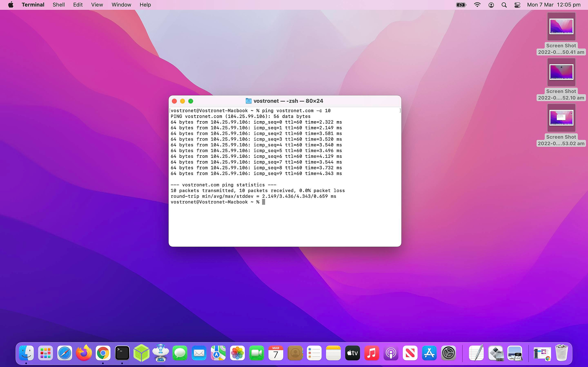Image resolution: width=588 pixels, height=367 pixels.
Task: Open the Apple menu
Action: click(11, 5)
